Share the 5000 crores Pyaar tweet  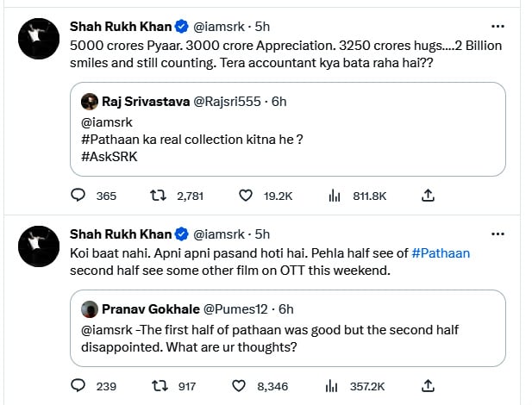428,196
